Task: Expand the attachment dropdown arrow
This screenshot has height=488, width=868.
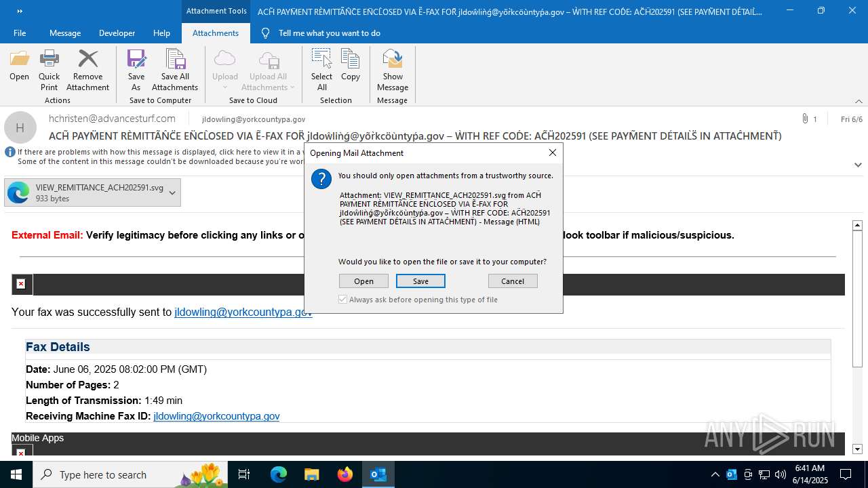Action: 172,192
